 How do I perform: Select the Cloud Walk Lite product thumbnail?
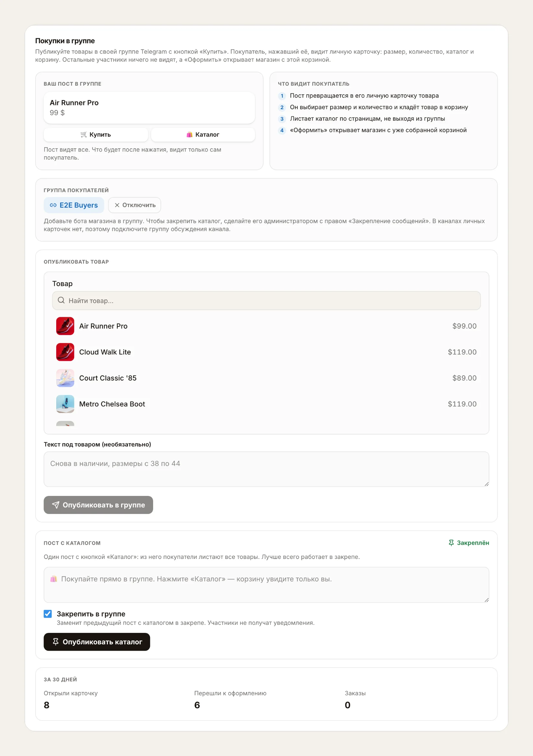tap(65, 352)
